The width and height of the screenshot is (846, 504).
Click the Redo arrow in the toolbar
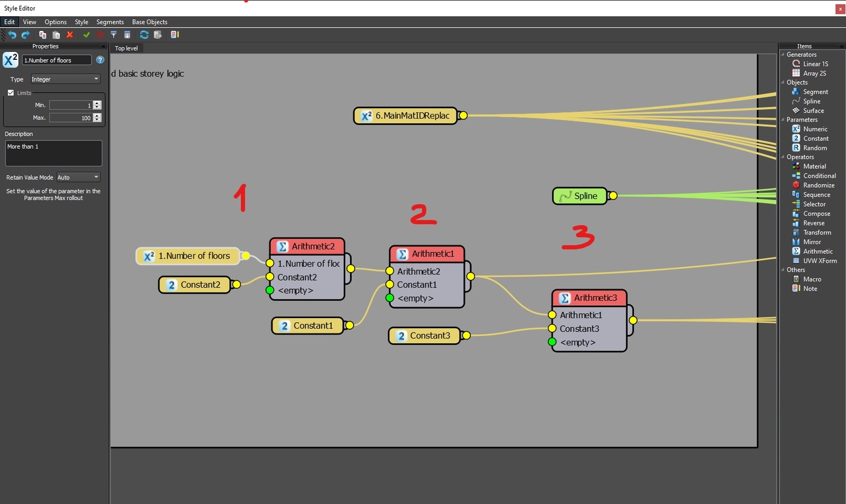pos(25,35)
